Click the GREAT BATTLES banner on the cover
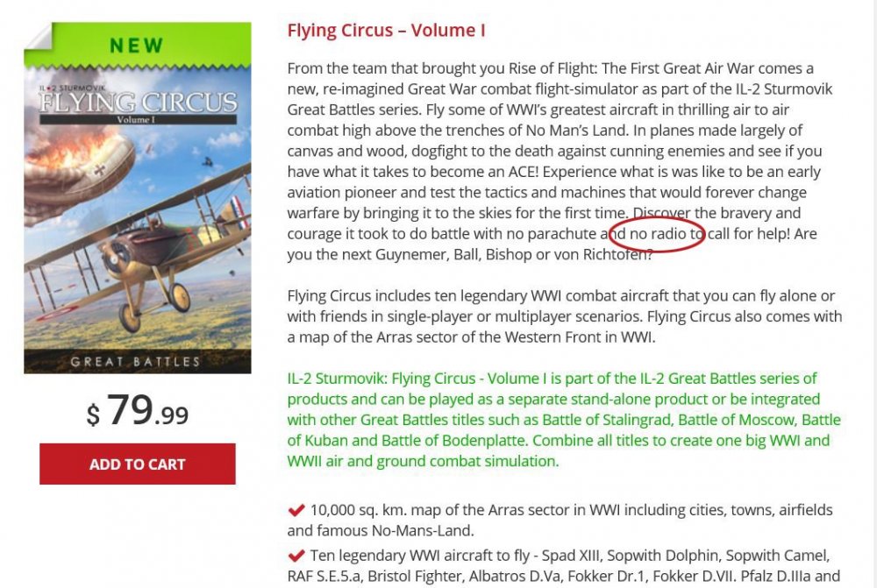877x588 pixels. pyautogui.click(x=135, y=361)
